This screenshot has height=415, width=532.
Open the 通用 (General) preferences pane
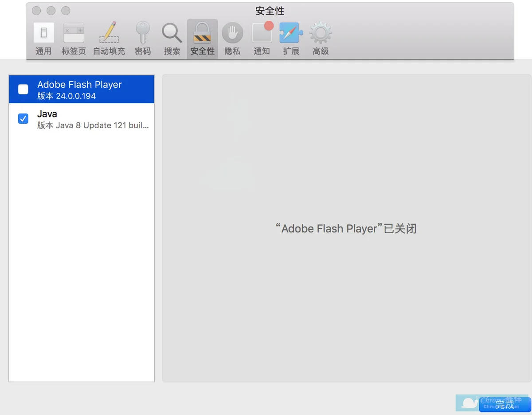coord(43,39)
